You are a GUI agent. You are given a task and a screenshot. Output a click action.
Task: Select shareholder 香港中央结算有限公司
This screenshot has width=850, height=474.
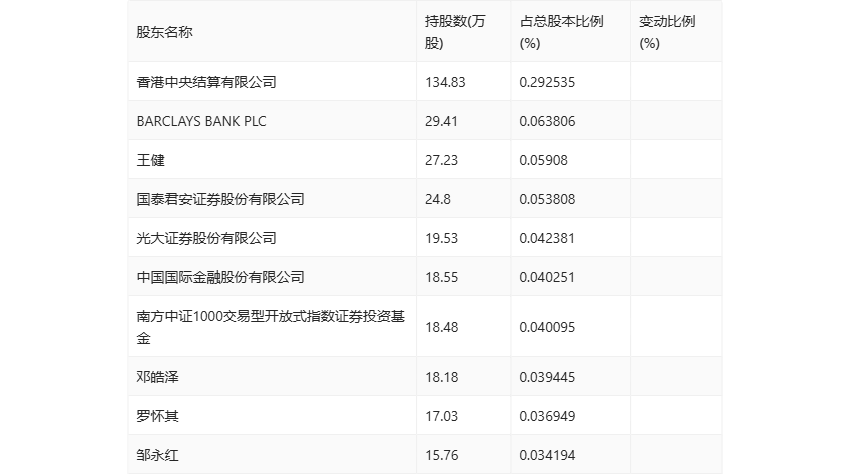207,82
